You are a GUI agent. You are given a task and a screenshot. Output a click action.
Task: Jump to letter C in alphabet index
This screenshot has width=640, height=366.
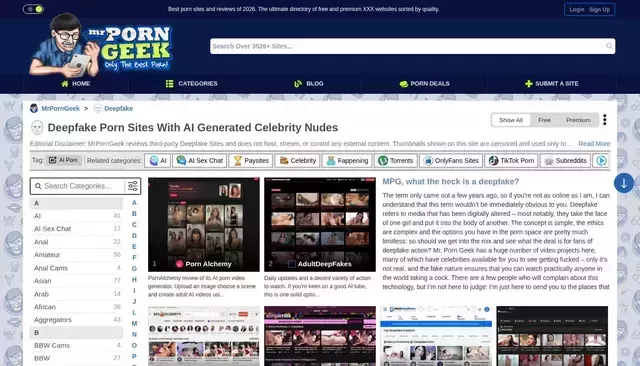pos(134,225)
